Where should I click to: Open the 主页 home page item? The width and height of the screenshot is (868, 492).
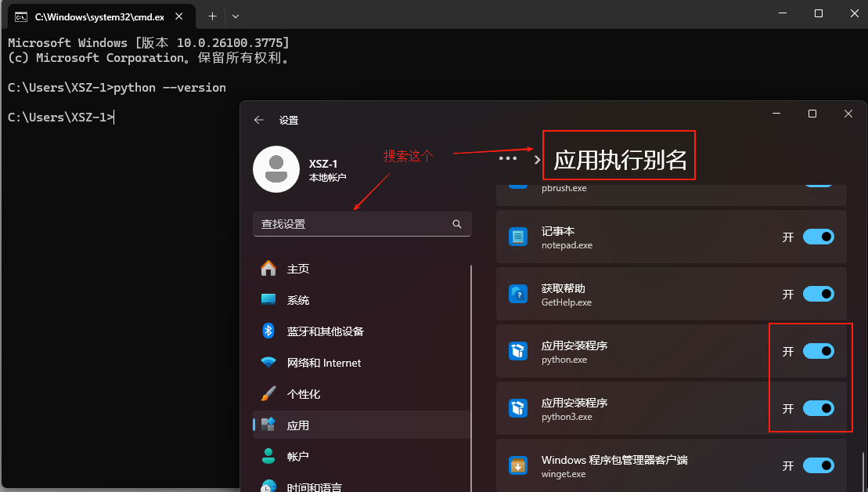point(297,269)
